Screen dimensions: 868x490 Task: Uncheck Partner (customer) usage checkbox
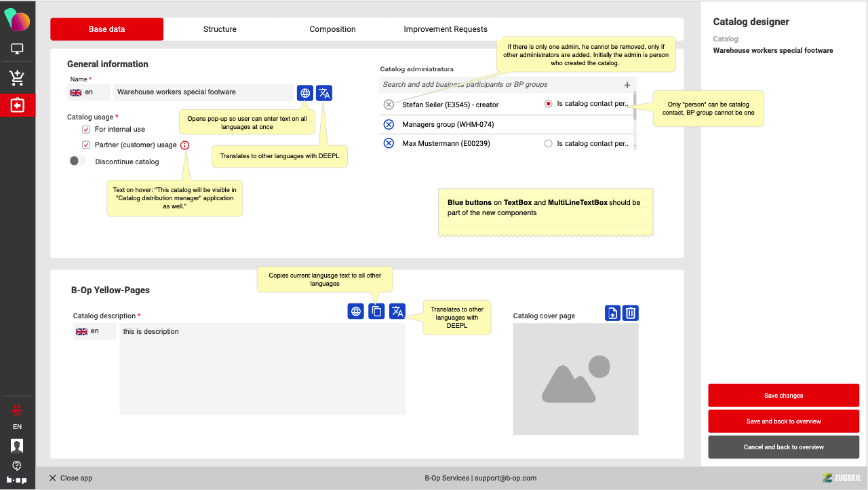click(x=86, y=145)
